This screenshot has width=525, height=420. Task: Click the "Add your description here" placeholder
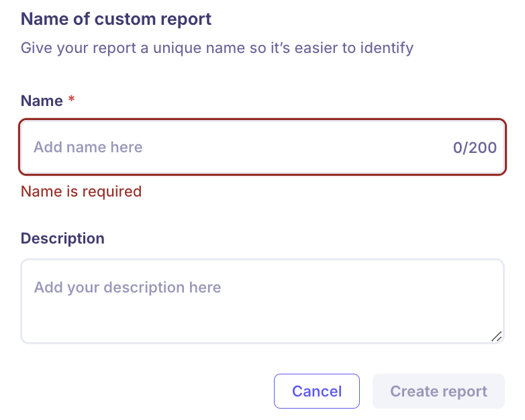click(x=128, y=288)
